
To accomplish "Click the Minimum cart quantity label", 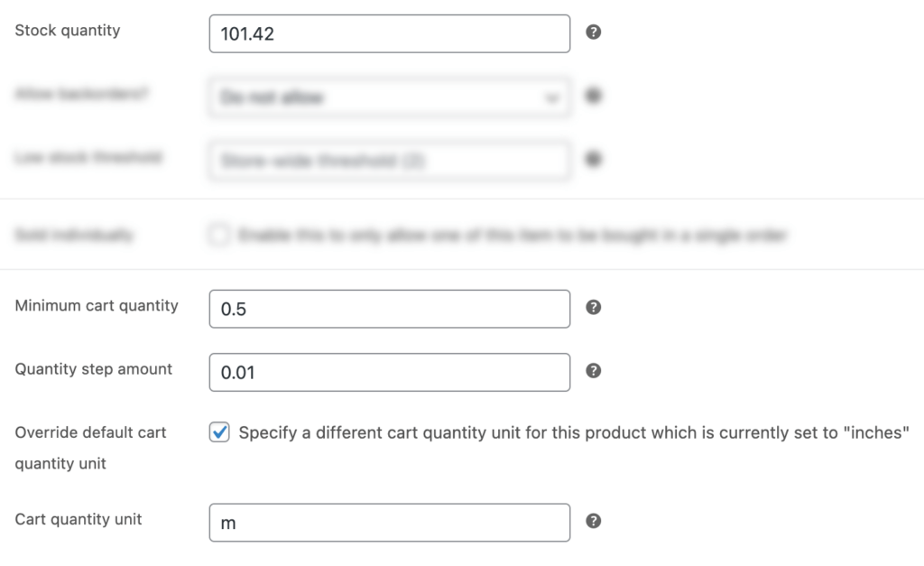I will click(x=96, y=306).
